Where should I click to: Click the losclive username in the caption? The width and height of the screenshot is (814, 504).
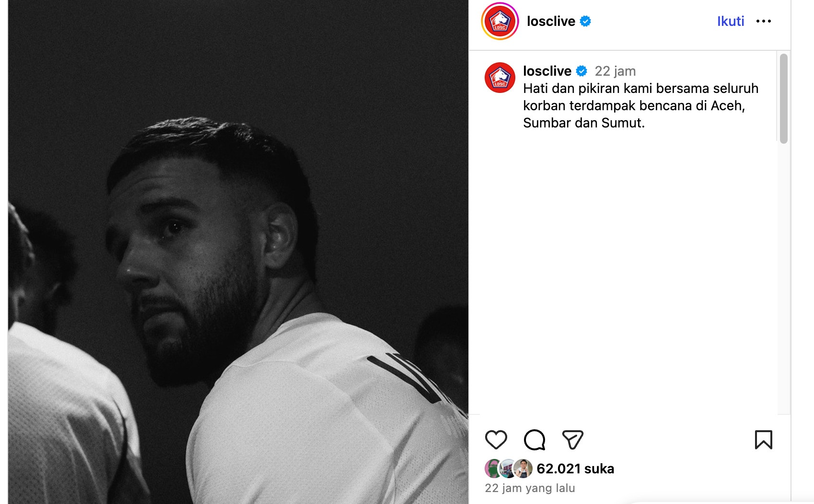pyautogui.click(x=547, y=71)
